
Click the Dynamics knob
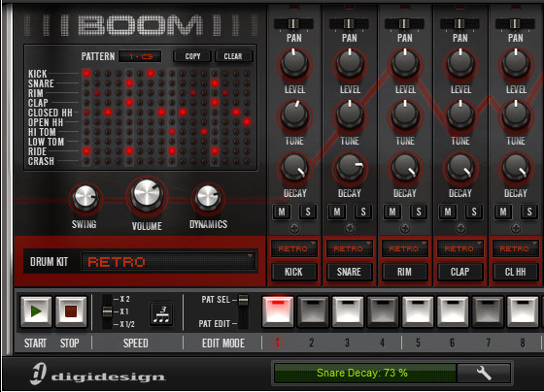[x=208, y=198]
